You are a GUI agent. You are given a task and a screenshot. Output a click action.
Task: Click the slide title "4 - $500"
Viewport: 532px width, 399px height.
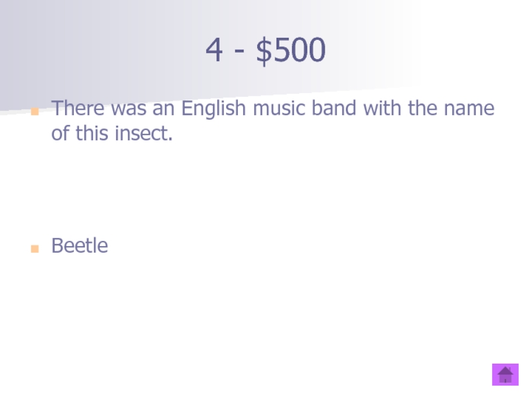(266, 51)
